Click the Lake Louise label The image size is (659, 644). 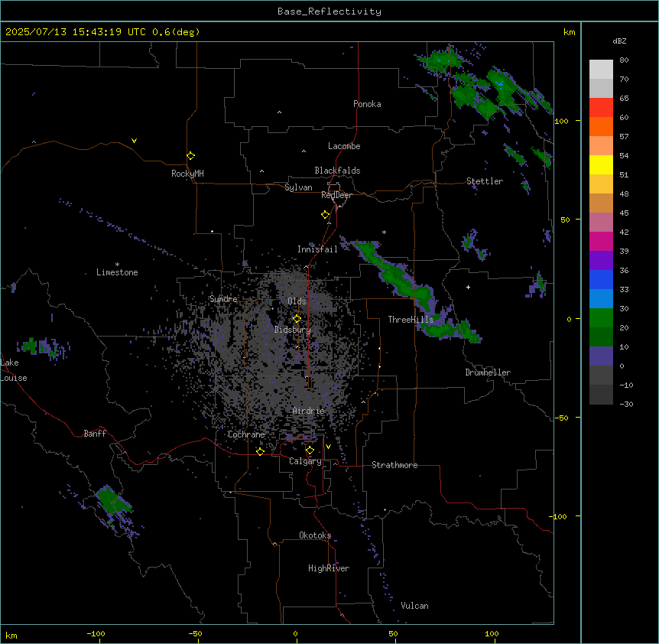pyautogui.click(x=14, y=370)
